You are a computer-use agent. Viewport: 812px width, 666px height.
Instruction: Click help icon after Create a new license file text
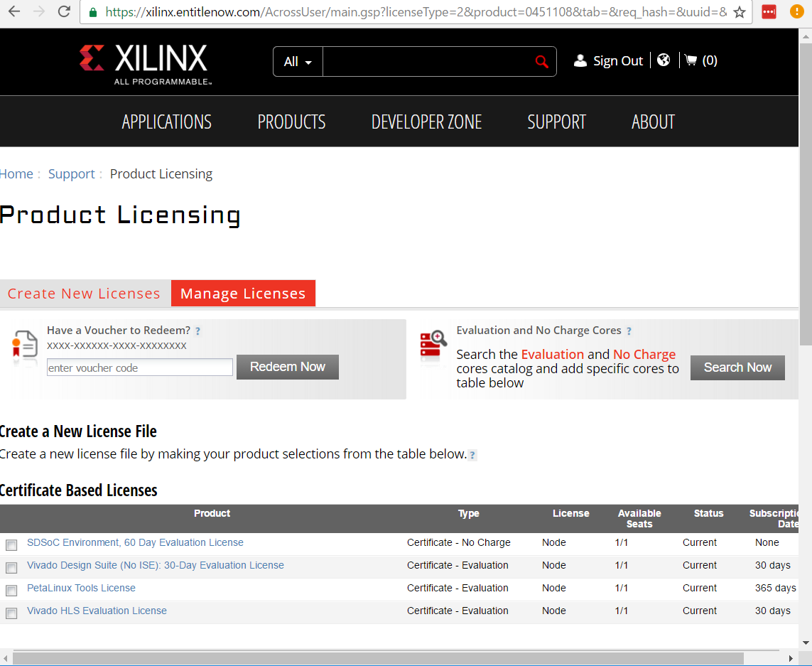(x=472, y=455)
